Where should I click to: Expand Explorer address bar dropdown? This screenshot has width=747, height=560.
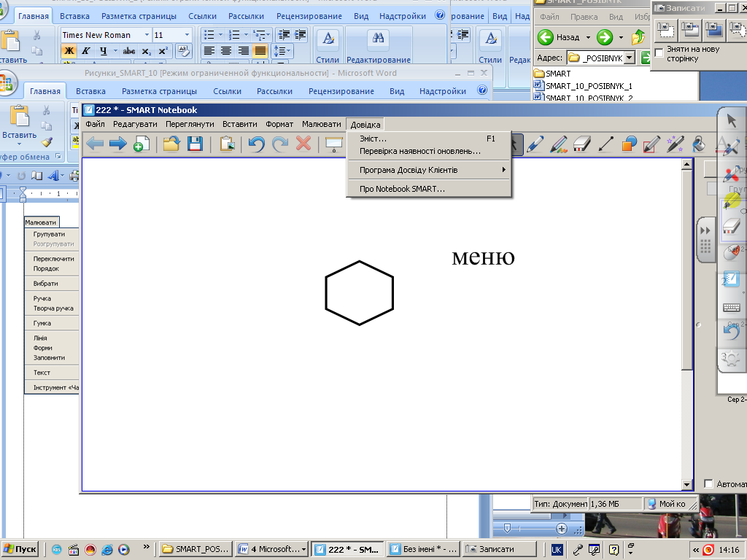click(x=630, y=58)
